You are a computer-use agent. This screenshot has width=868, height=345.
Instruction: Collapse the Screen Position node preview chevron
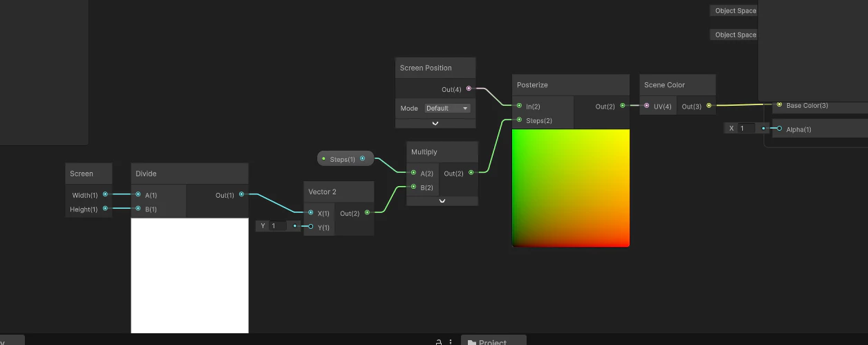tap(435, 123)
